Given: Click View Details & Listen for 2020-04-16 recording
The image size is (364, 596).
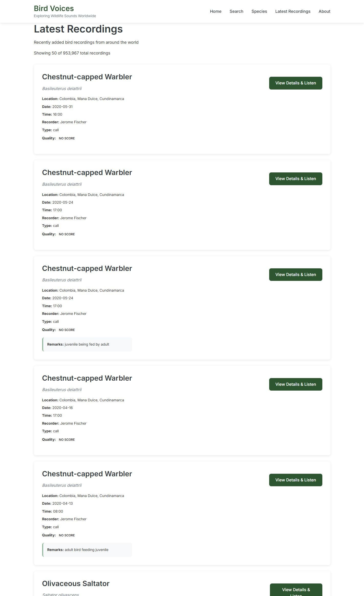Looking at the screenshot, I should 295,384.
